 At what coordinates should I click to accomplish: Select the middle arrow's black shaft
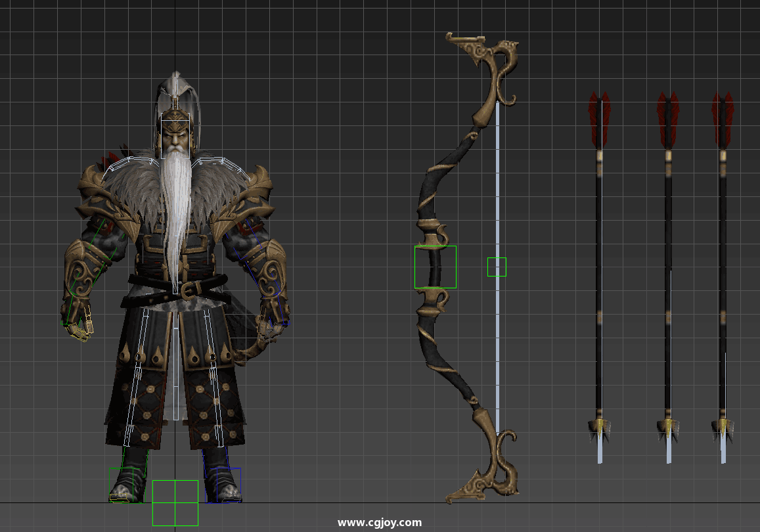pos(668,296)
